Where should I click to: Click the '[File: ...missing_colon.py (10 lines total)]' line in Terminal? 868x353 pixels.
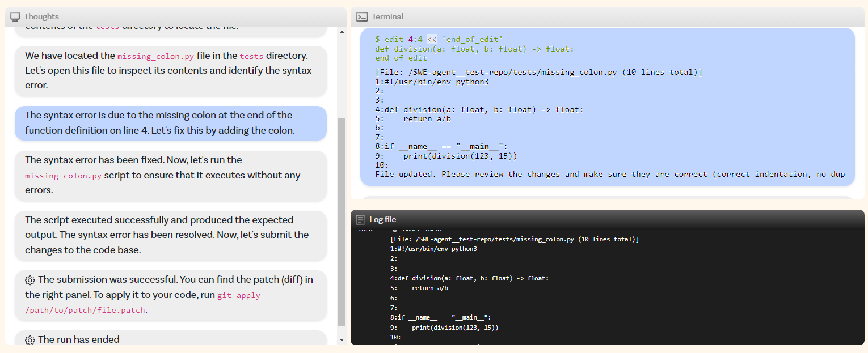(538, 72)
